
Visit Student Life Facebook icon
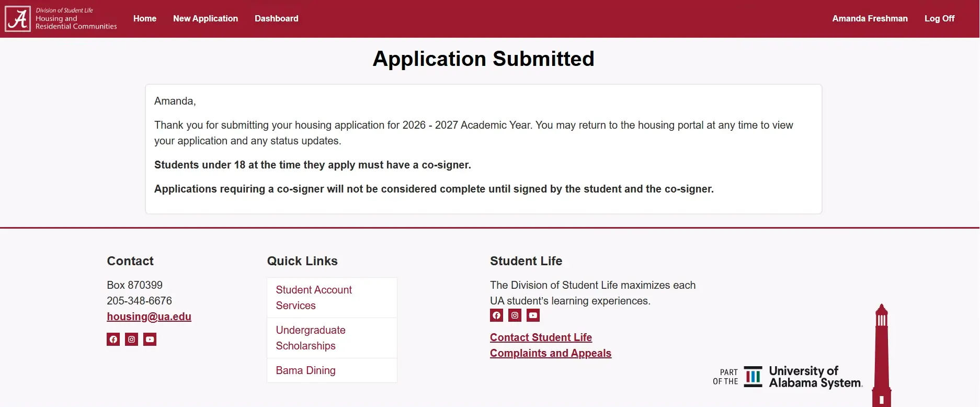496,315
